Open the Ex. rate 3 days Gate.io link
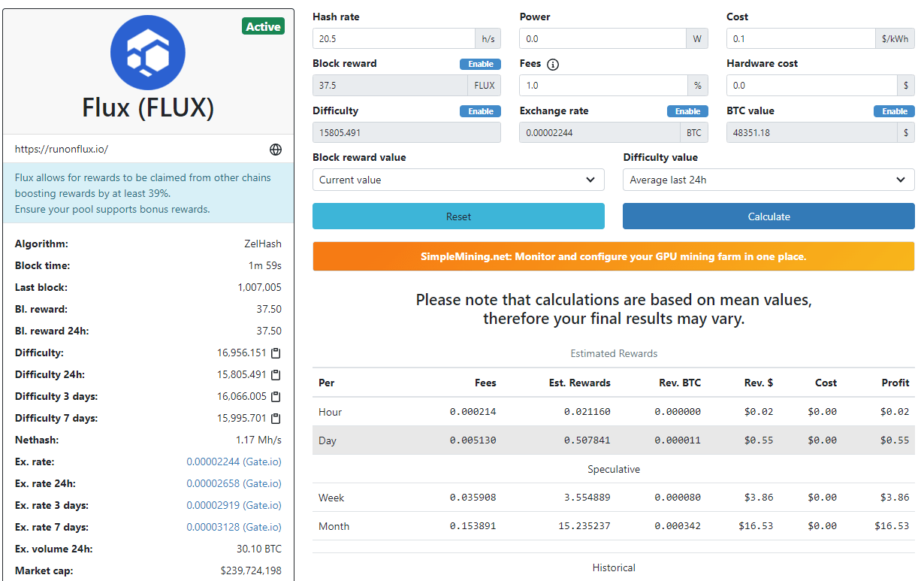Viewport: 924px width, 581px height. pos(234,505)
